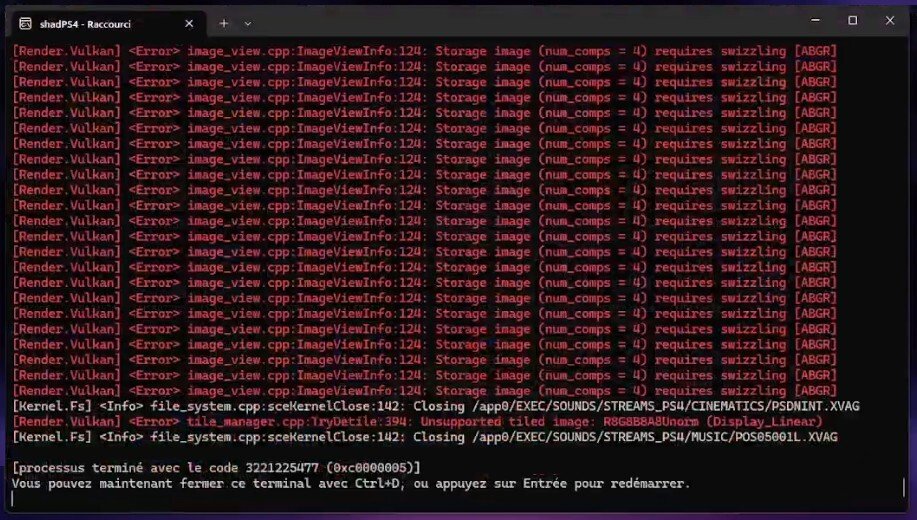The image size is (917, 520).
Task: Click the 'Vous pouvez maintenant fermer' message
Action: [x=351, y=484]
